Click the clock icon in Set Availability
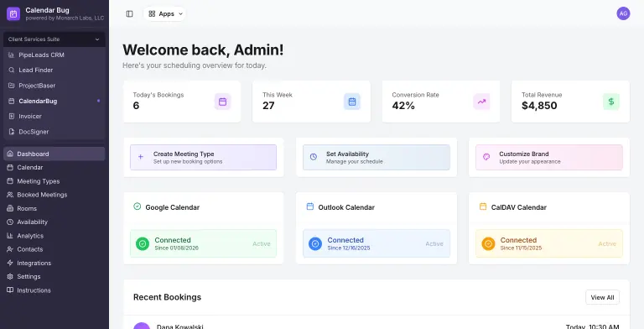 pos(314,157)
